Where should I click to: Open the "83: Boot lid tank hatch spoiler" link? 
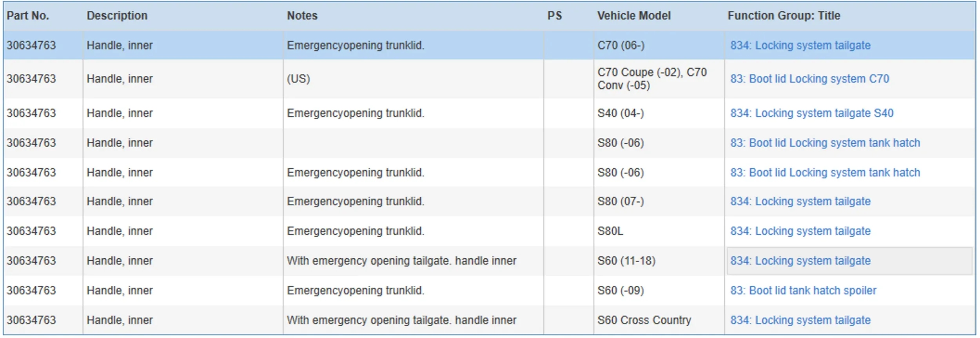coord(803,290)
